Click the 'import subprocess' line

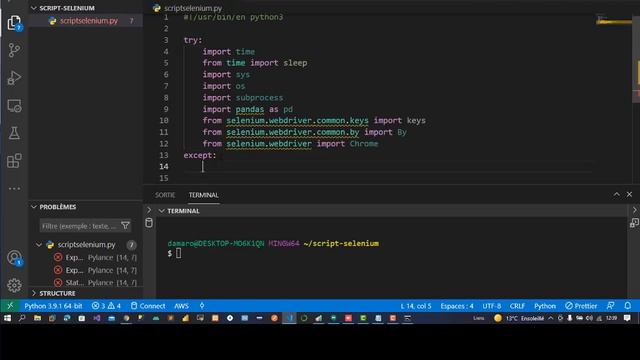tap(242, 98)
